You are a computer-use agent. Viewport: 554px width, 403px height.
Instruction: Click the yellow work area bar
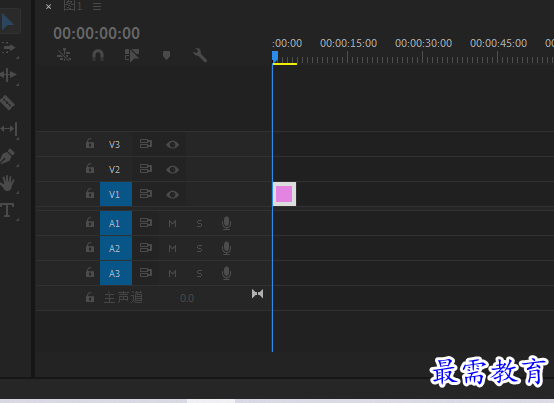[285, 64]
